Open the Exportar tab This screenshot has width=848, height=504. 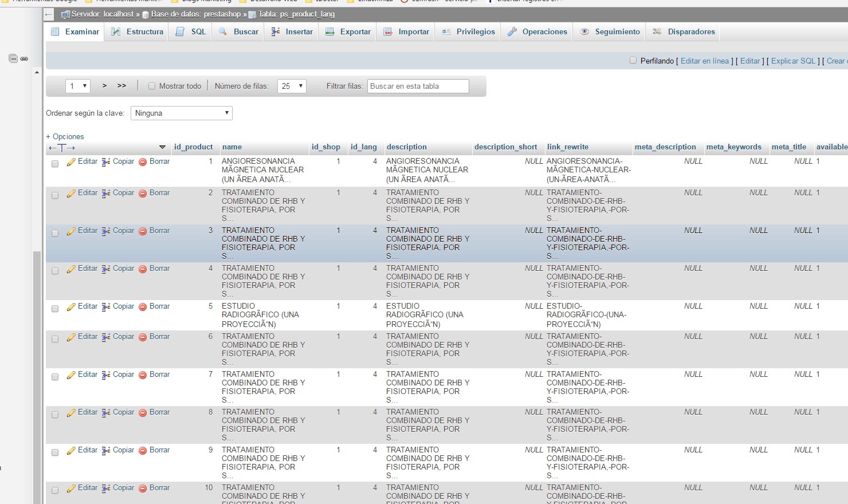tap(348, 32)
